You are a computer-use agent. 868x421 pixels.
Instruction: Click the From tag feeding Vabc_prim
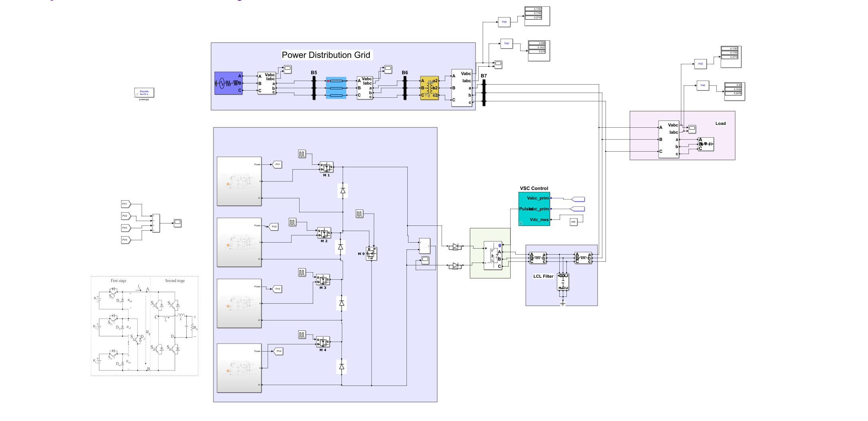tap(578, 199)
